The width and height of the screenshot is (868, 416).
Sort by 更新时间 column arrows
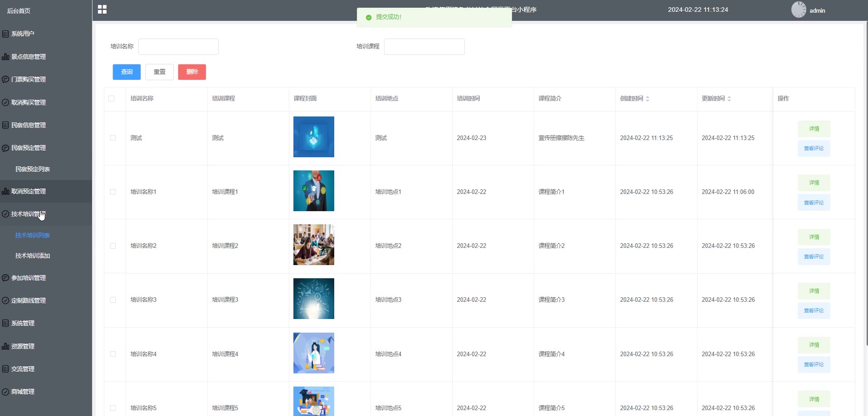[x=729, y=98]
